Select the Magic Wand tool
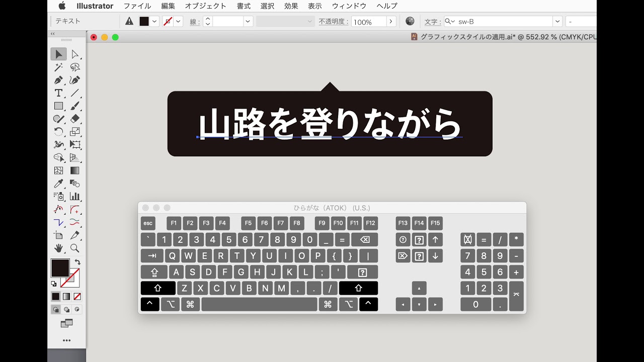Viewport: 644px width, 362px height. (x=58, y=67)
